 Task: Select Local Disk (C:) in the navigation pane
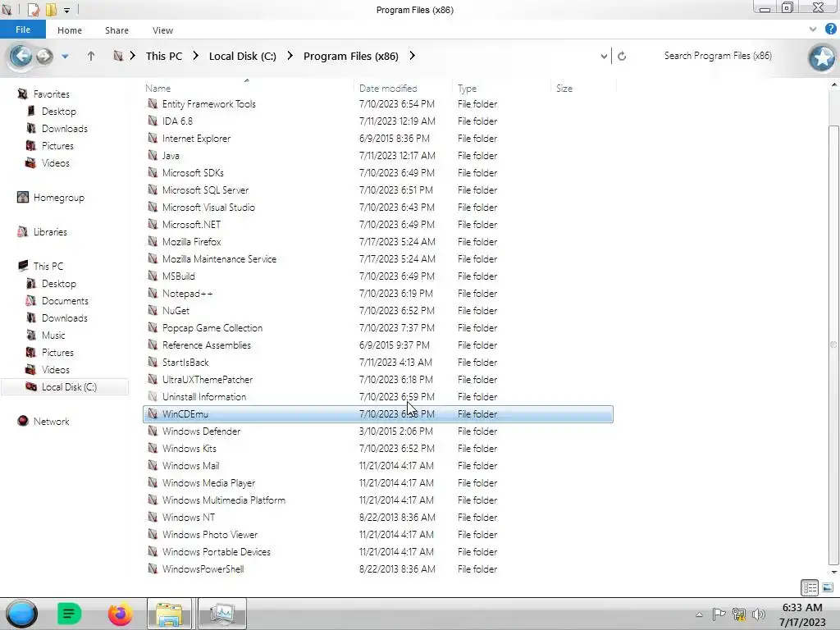65,387
